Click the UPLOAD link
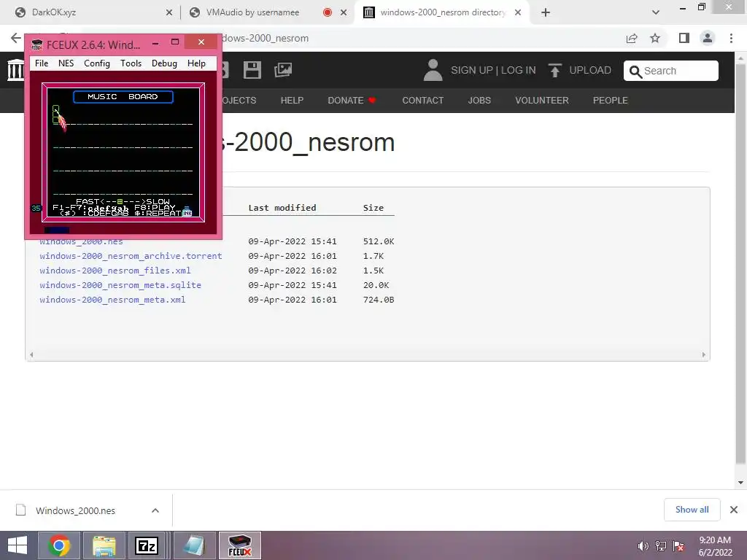Viewport: 747px width, 560px height. click(590, 71)
